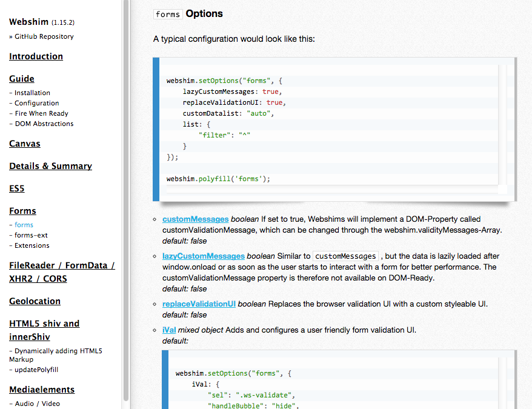Navigate to Installation in the sidebar
This screenshot has height=409, width=532.
(x=32, y=93)
